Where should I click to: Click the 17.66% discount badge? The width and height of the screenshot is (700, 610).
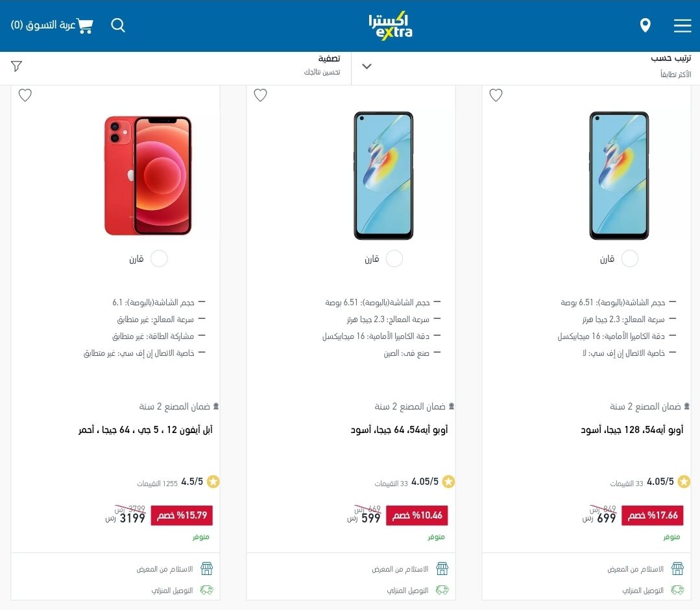pos(652,515)
